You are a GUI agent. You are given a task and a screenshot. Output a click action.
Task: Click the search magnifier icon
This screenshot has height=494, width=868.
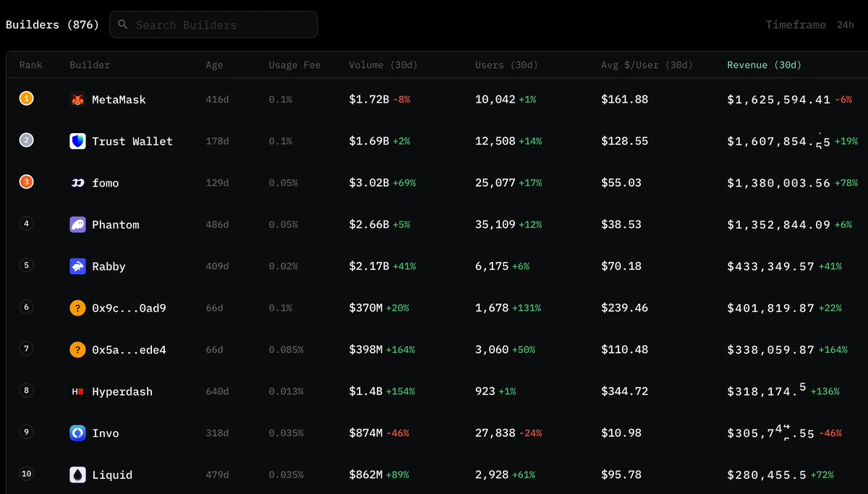coord(122,25)
